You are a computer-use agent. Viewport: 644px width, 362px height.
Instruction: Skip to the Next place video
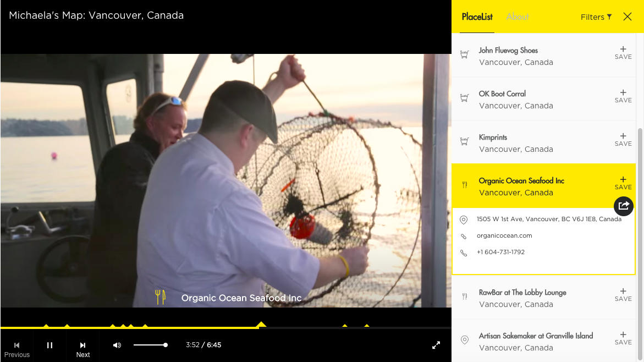[82, 349]
